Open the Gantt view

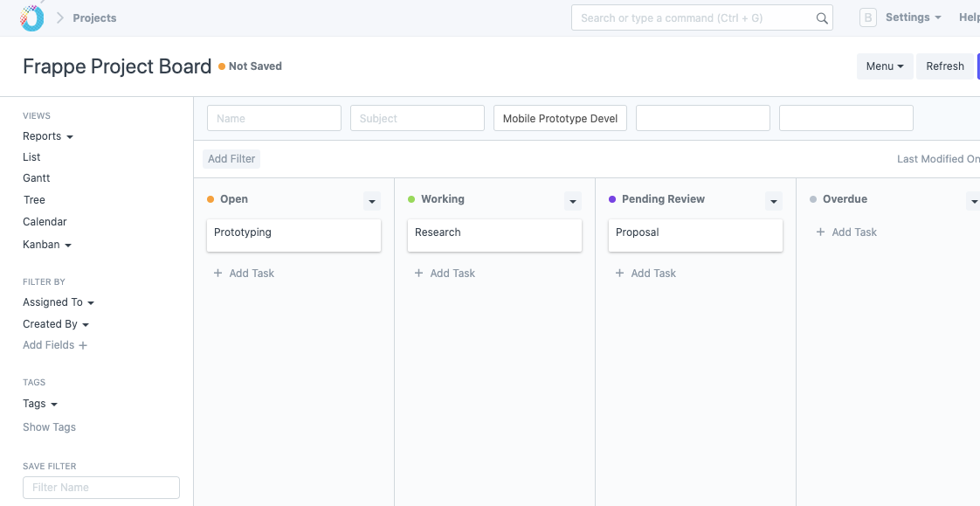pyautogui.click(x=36, y=178)
